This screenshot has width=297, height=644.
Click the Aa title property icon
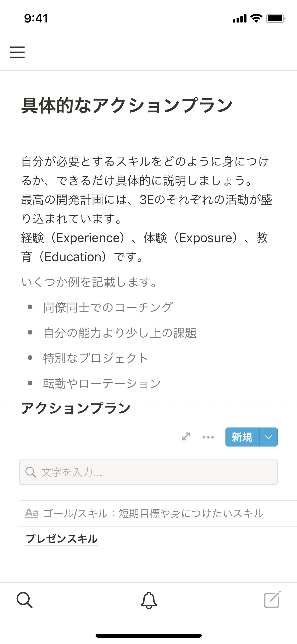click(x=32, y=513)
